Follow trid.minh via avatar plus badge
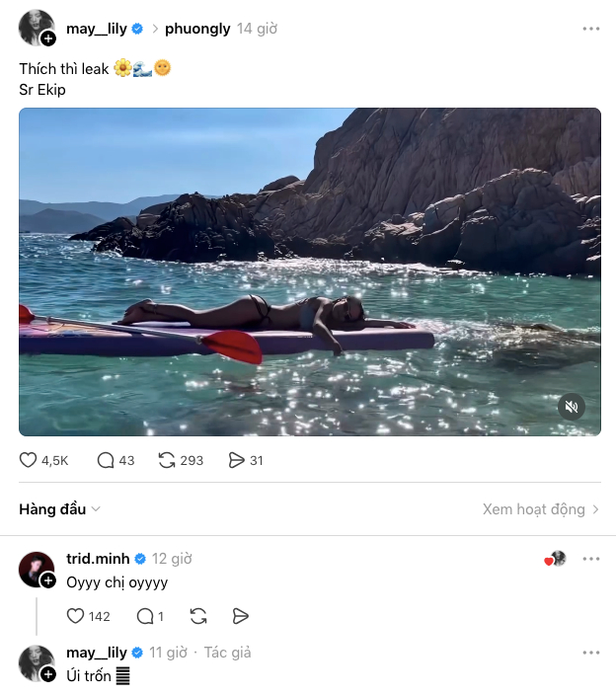The image size is (616, 696). click(48, 580)
